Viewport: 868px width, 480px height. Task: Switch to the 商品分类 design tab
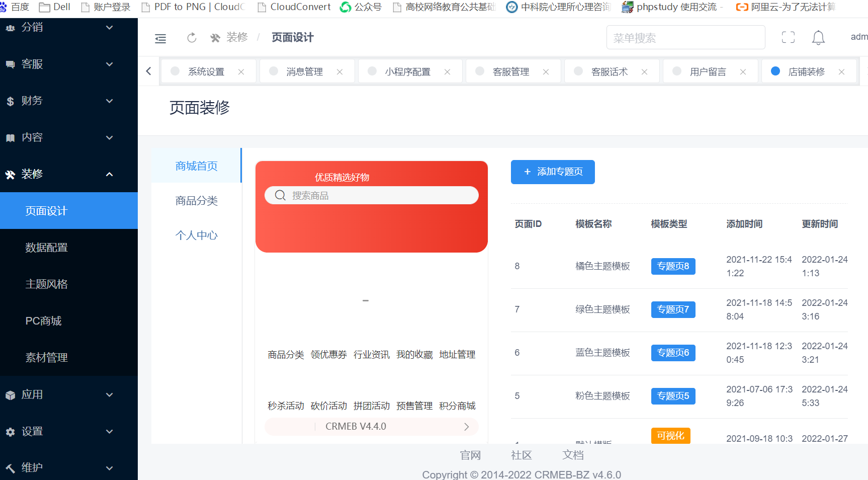196,201
